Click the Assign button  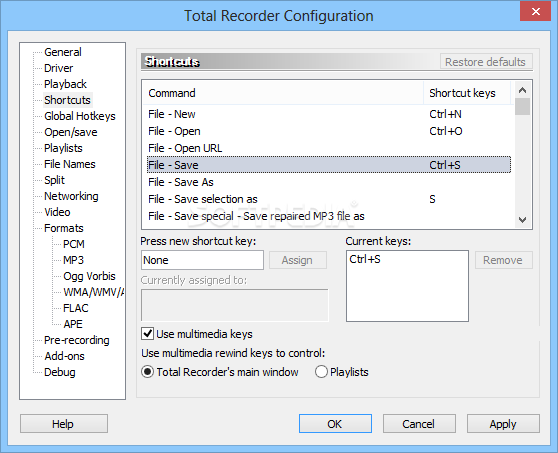[298, 260]
